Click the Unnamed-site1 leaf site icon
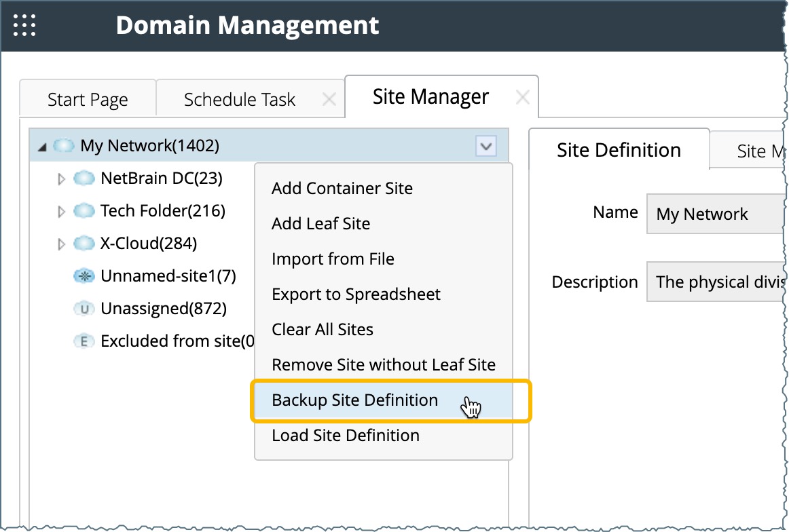The height and width of the screenshot is (532, 789). [84, 276]
